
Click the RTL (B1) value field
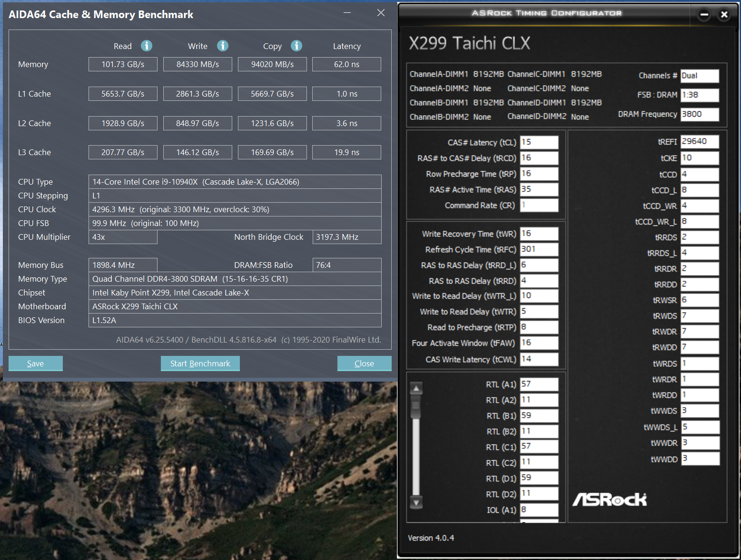(539, 416)
